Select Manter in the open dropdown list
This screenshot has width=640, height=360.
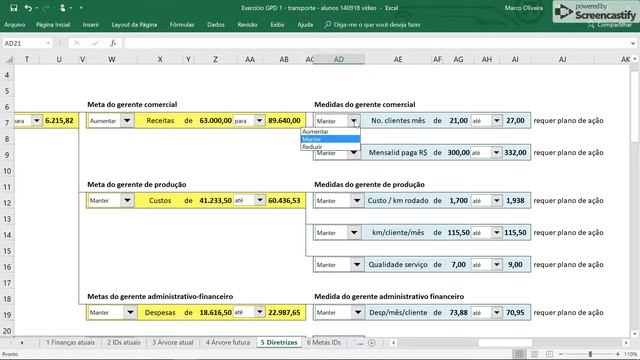pyautogui.click(x=330, y=139)
